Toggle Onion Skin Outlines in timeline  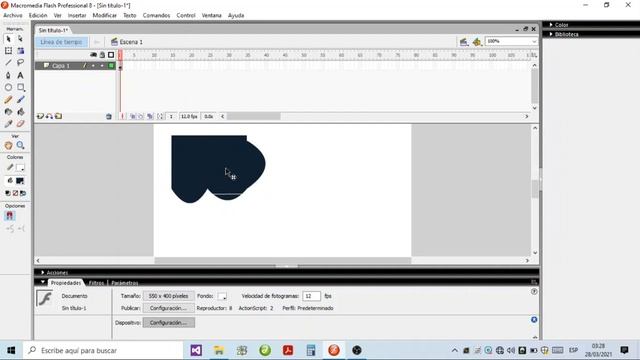pos(141,117)
